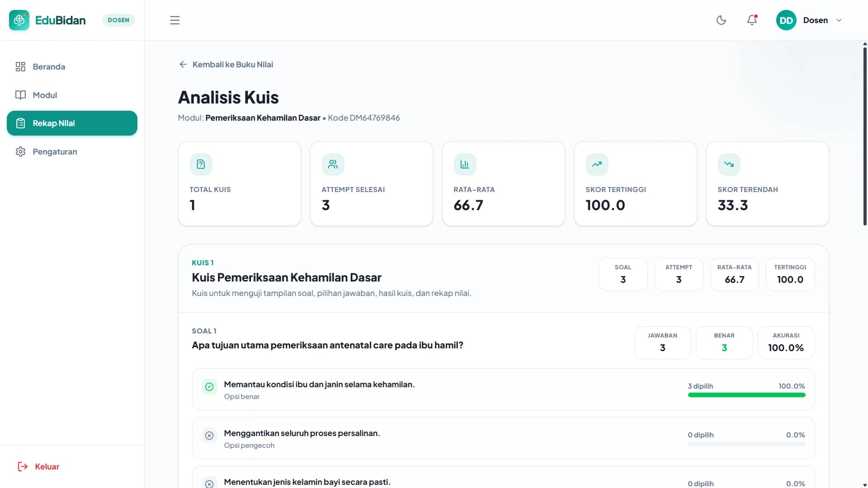The height and width of the screenshot is (488, 868).
Task: Click the Modul book icon
Action: click(20, 95)
